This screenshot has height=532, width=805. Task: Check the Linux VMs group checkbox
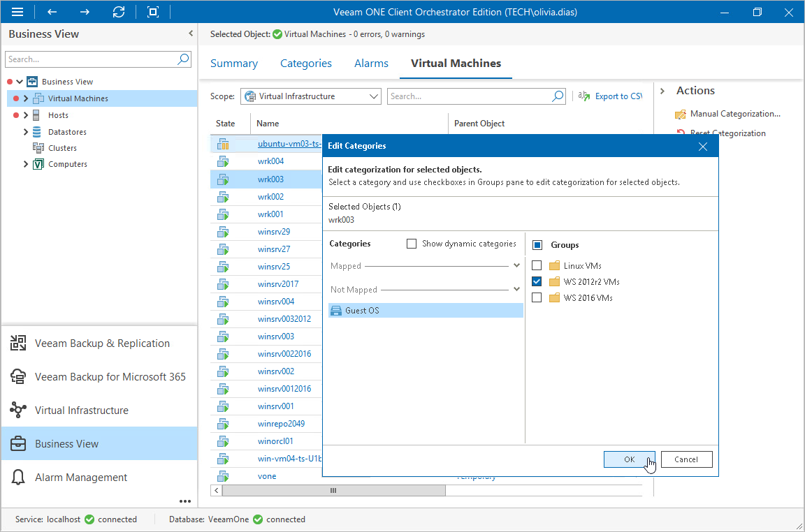(x=537, y=265)
